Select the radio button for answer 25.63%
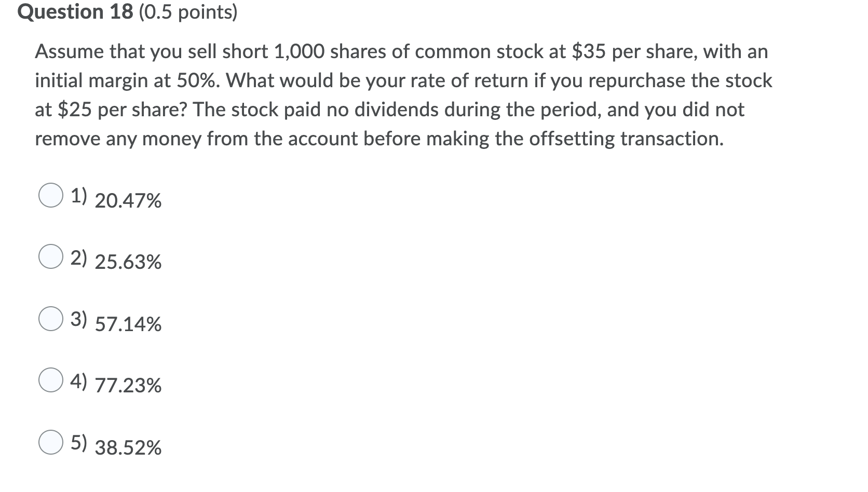Screen dimensions: 868x492 50,256
